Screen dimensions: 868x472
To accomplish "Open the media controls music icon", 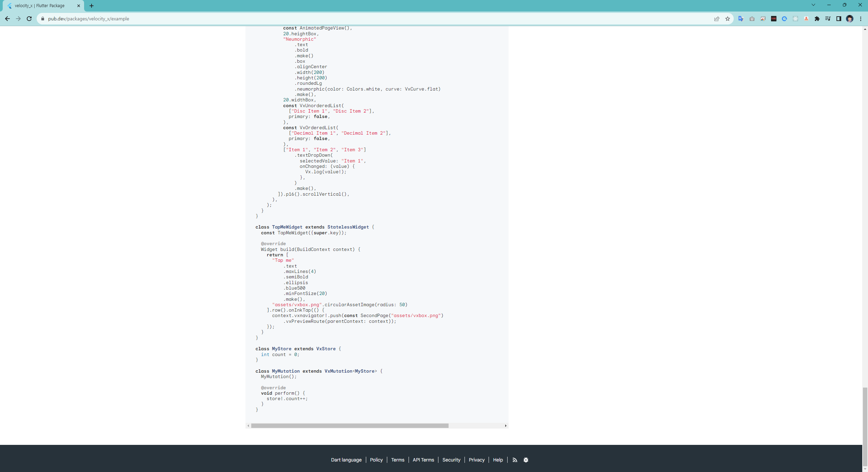I will (x=828, y=19).
